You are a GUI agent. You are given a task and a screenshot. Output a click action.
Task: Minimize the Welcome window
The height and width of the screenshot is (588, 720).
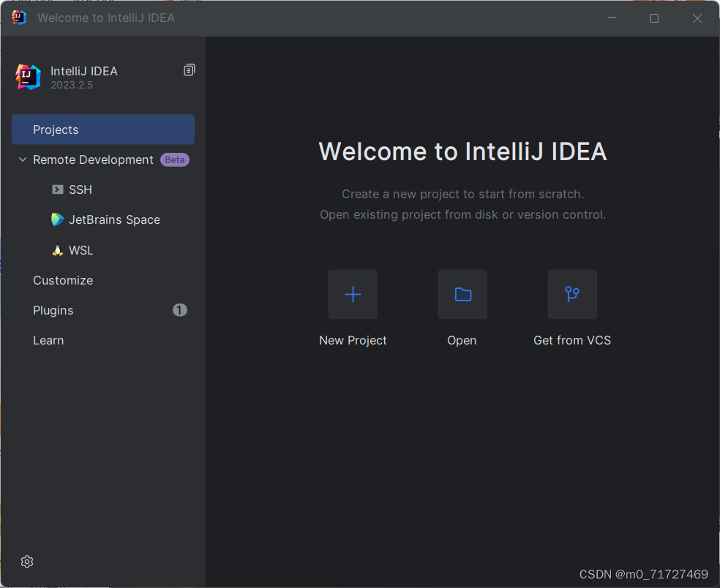tap(612, 18)
